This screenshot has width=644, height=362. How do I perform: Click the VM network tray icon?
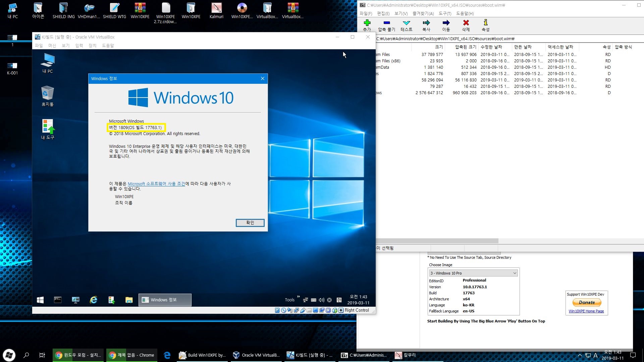(305, 300)
